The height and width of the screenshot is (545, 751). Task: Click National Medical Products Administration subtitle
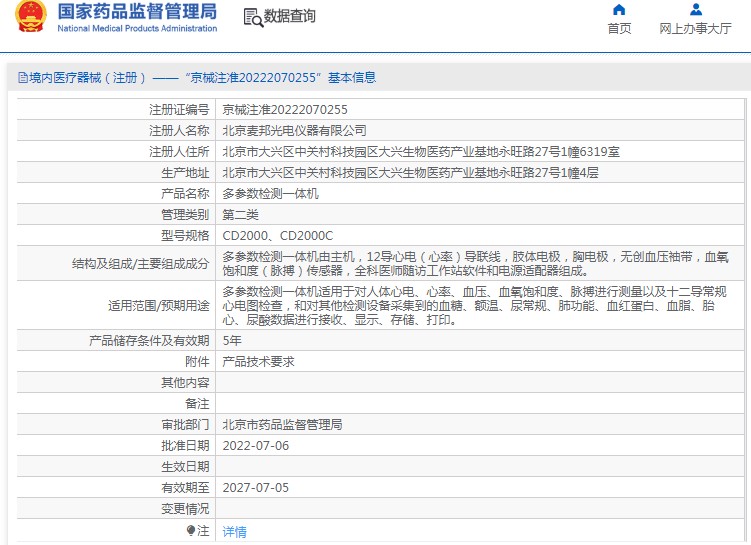click(137, 29)
